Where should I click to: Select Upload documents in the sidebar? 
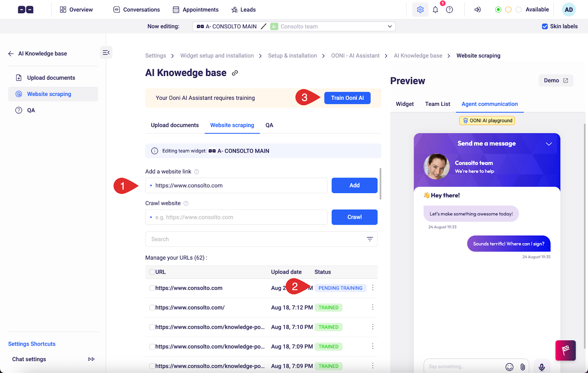point(53,78)
